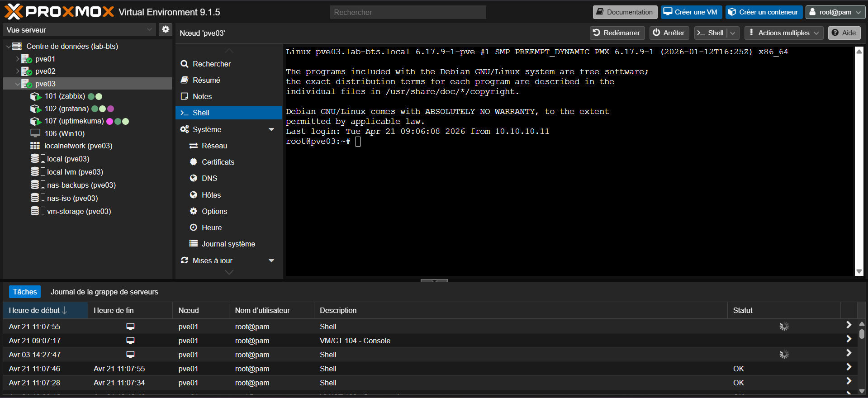The width and height of the screenshot is (868, 398).
Task: Click the localnetwork (pve03) grid icon
Action: coord(35,146)
